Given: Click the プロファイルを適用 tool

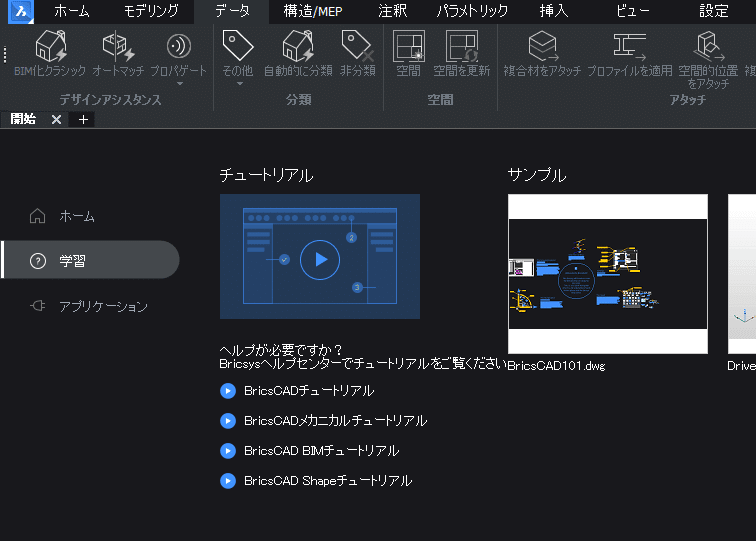Looking at the screenshot, I should coord(630,54).
